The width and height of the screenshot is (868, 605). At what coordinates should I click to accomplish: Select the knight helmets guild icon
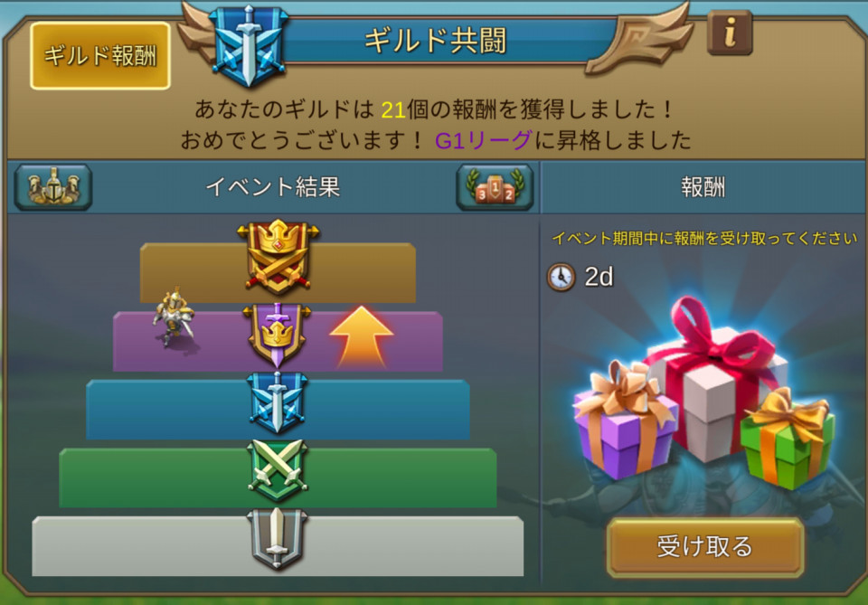(x=53, y=187)
